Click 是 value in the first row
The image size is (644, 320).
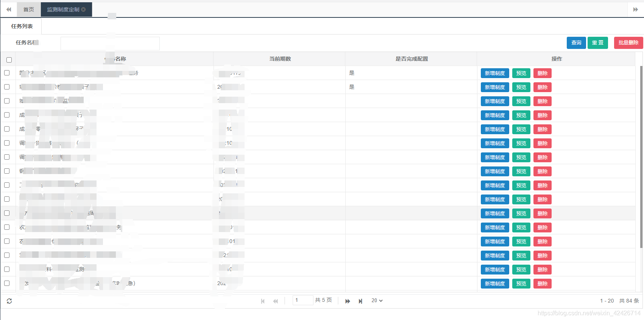(352, 73)
